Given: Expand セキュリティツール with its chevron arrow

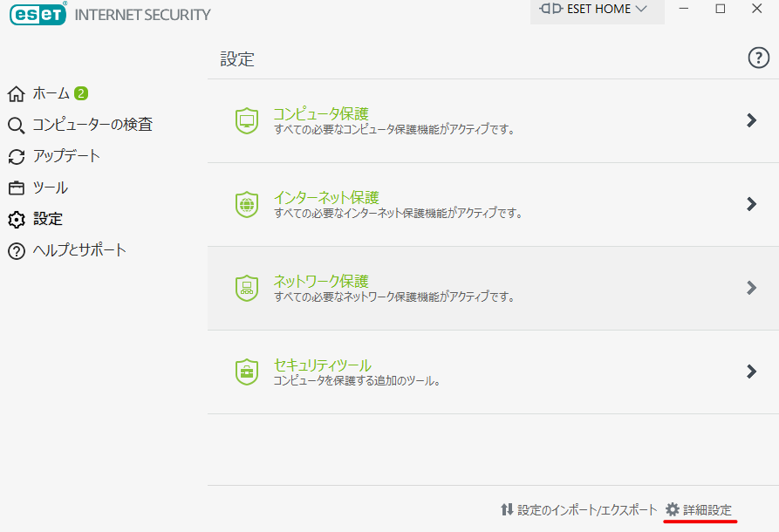Looking at the screenshot, I should coord(751,372).
